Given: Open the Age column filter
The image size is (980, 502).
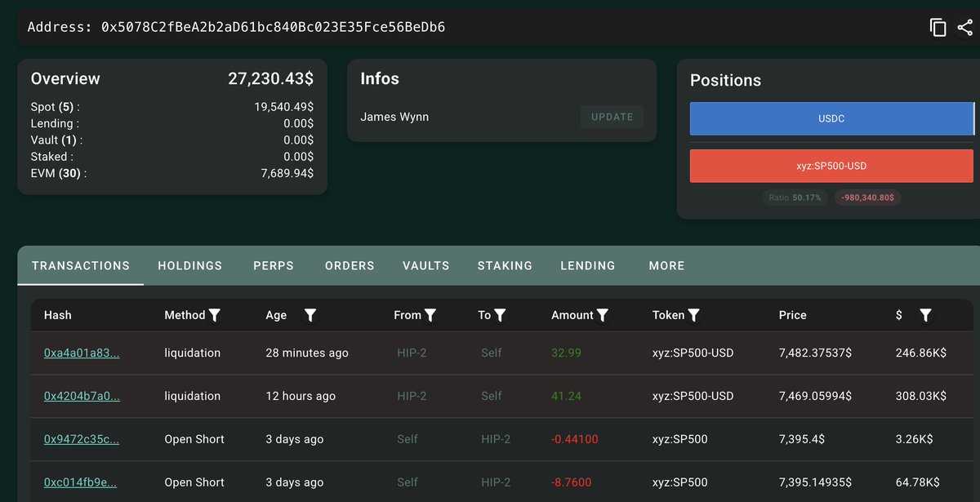Looking at the screenshot, I should click(310, 315).
